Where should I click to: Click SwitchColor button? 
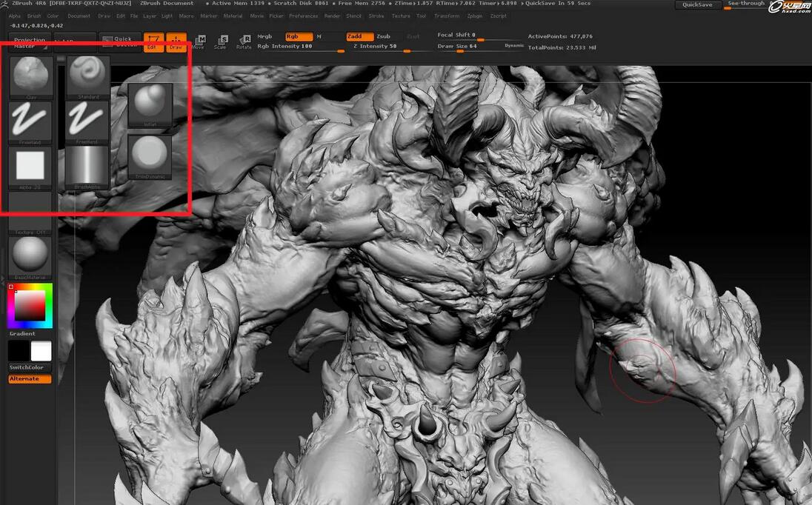[x=30, y=367]
